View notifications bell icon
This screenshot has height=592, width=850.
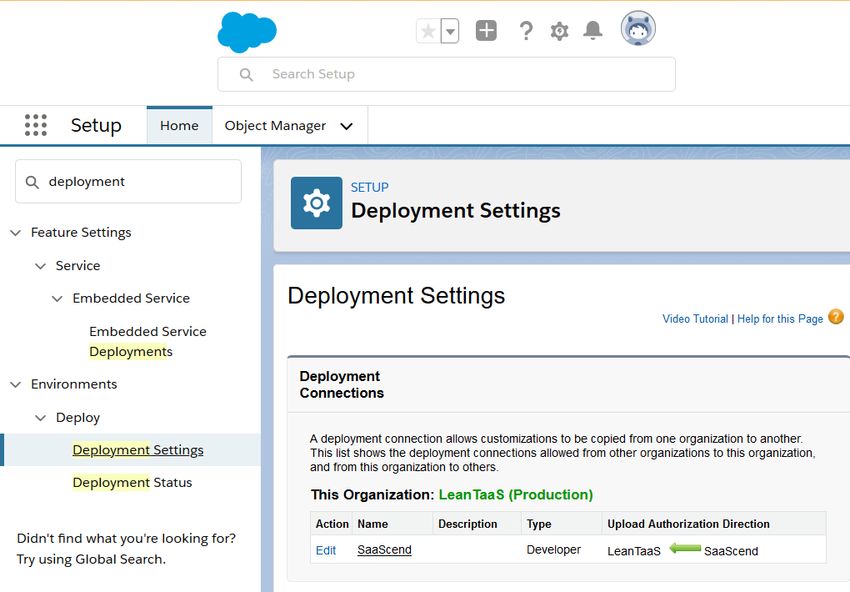tap(593, 30)
